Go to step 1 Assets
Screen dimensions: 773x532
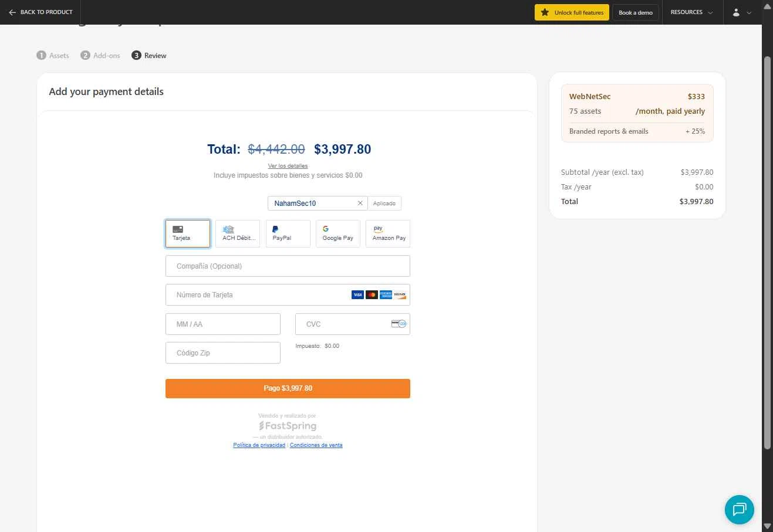pos(53,56)
